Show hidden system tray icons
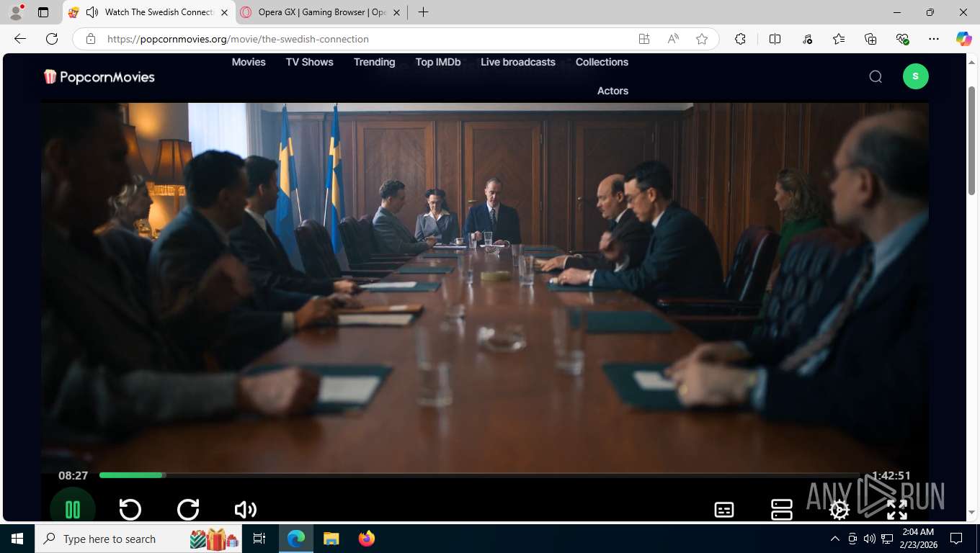The height and width of the screenshot is (553, 980). pyautogui.click(x=835, y=539)
